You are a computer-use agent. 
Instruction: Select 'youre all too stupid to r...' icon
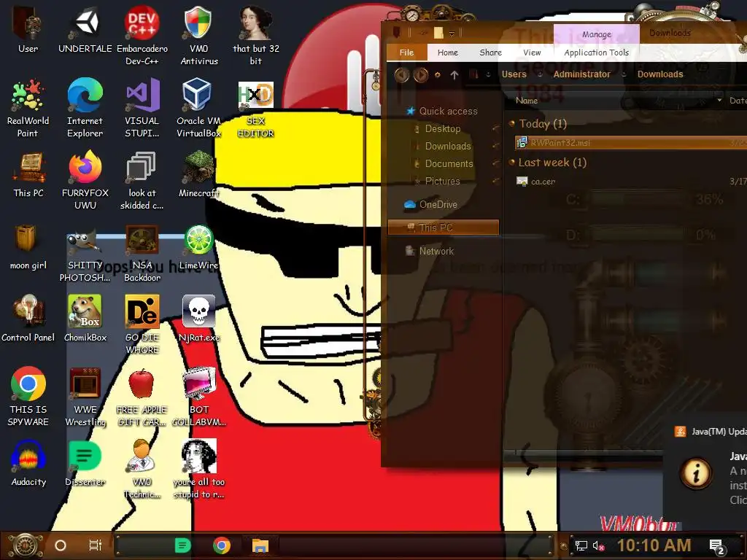point(199,469)
